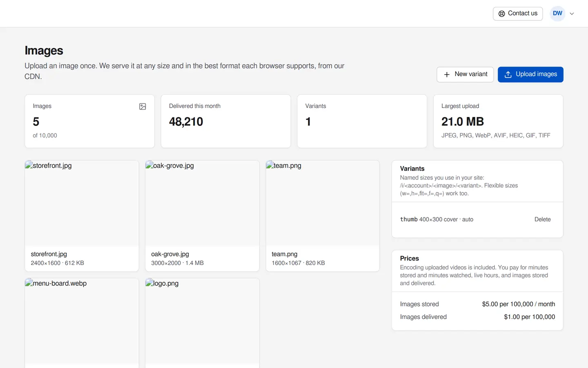This screenshot has height=368, width=588.
Task: Open the Contact us button
Action: (x=518, y=13)
